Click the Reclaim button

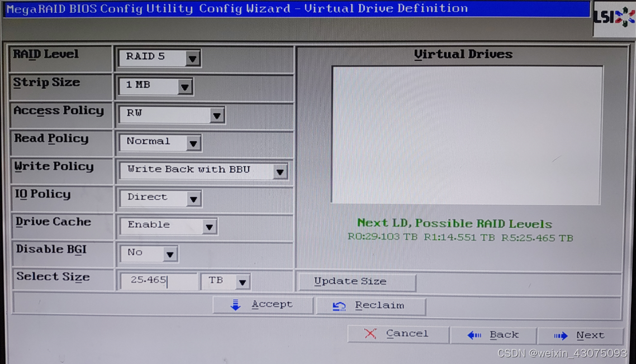click(371, 306)
